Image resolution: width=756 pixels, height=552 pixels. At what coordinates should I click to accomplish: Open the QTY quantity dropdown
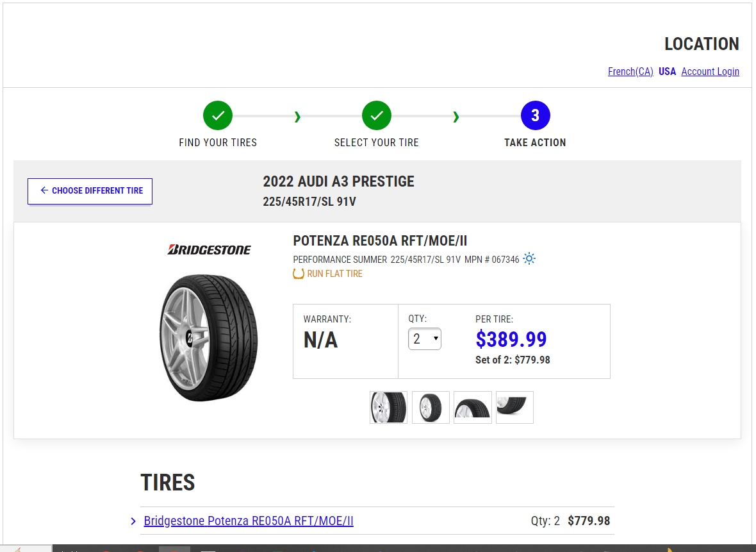[x=424, y=339]
